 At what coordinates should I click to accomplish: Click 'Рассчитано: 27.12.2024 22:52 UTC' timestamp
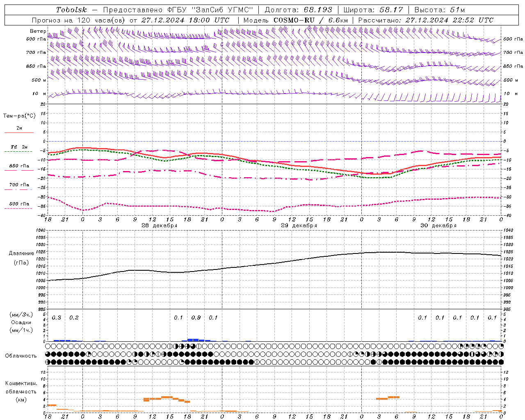coord(426,20)
